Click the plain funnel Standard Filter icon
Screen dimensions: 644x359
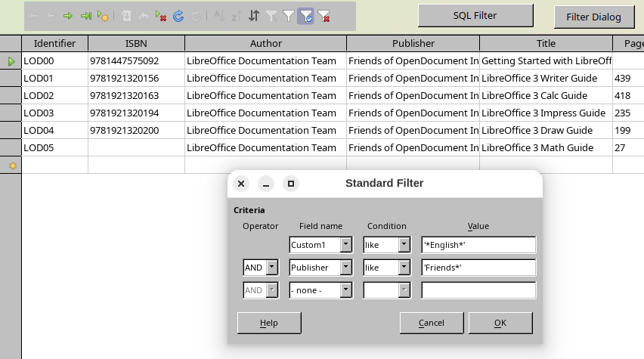(289, 15)
